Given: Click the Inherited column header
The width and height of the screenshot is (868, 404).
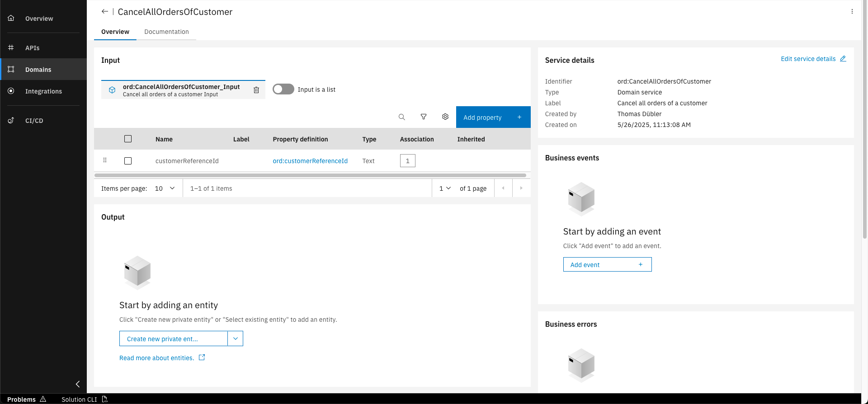Looking at the screenshot, I should click(x=471, y=139).
